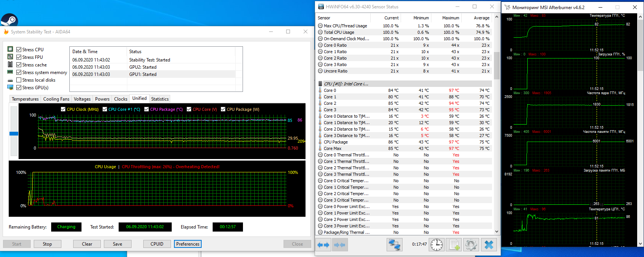Click clock icon beside Core 0 Thermal Throttling
Viewport: 644px width, 257px height.
[320, 155]
